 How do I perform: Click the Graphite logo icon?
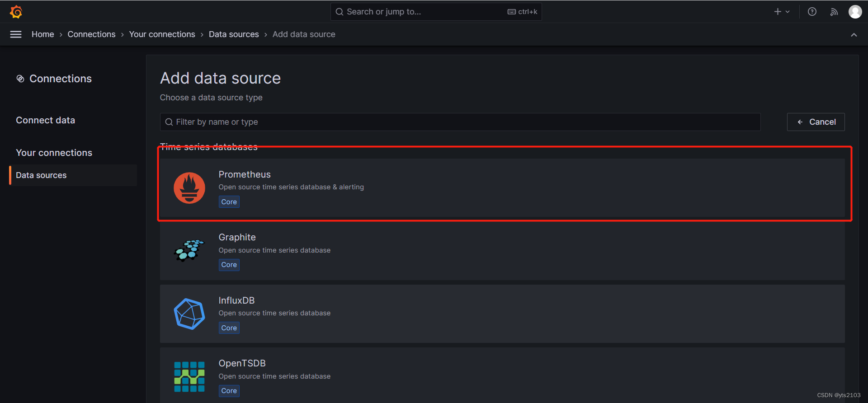tap(189, 251)
